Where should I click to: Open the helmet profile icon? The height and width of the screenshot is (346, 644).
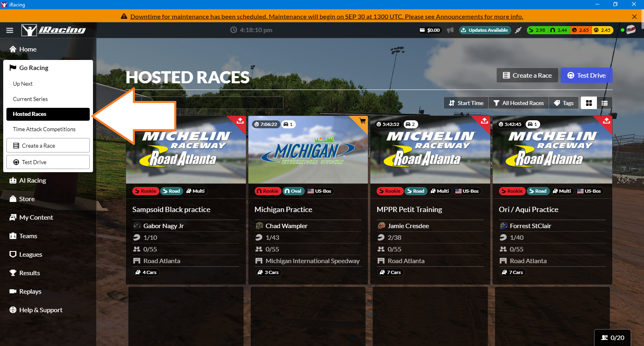631,30
